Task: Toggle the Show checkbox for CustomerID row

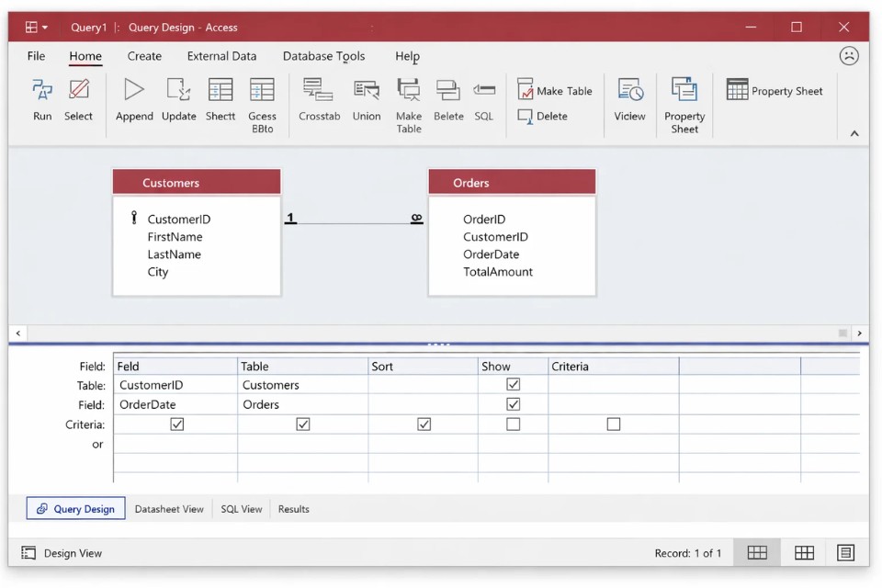Action: pos(514,385)
